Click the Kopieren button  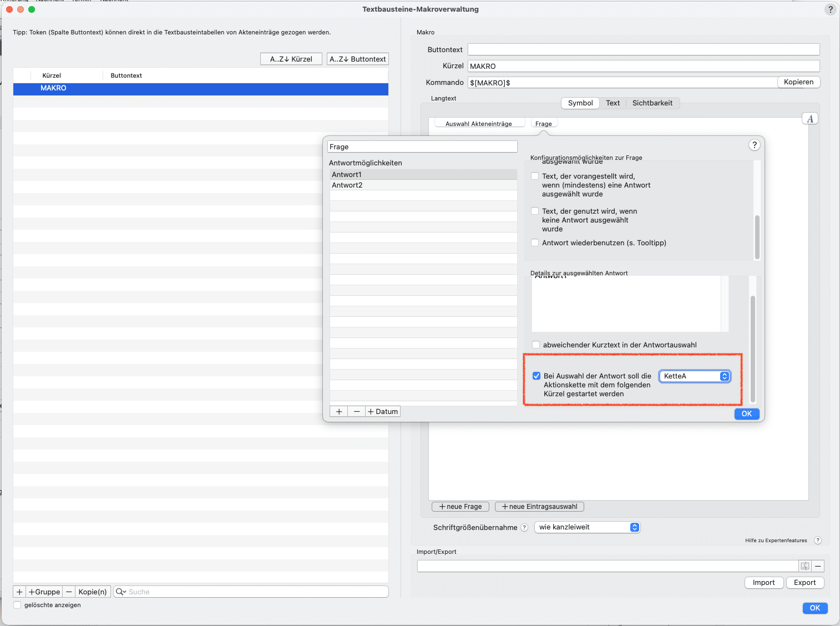[798, 82]
